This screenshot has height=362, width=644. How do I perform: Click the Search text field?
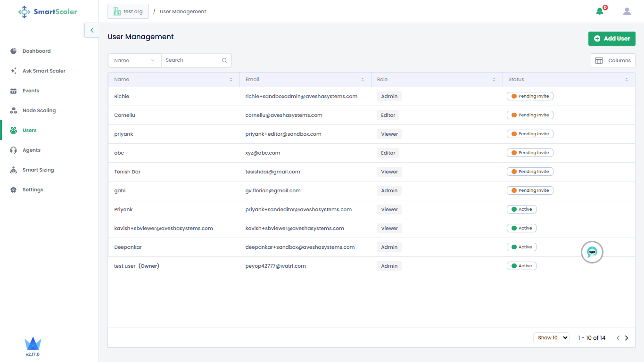(x=192, y=60)
